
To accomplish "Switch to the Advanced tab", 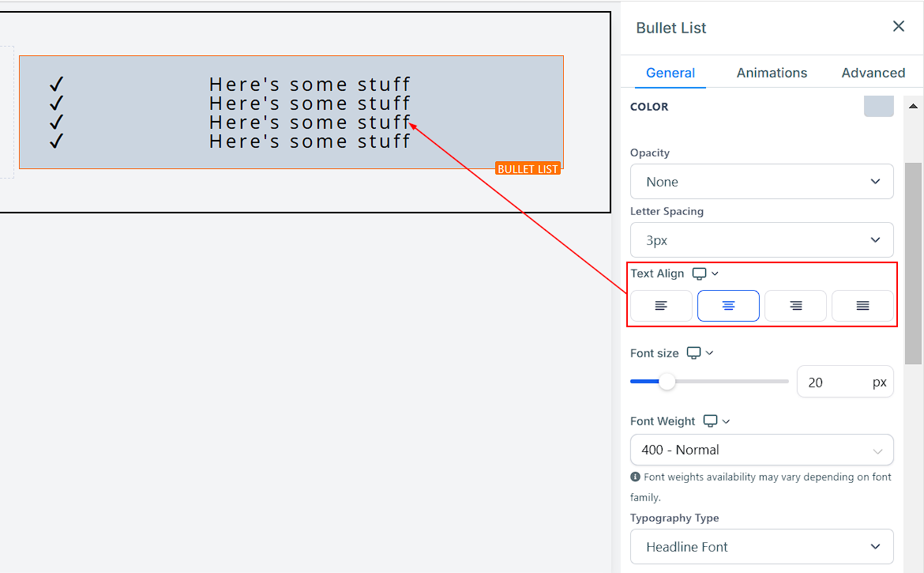I will click(x=873, y=73).
